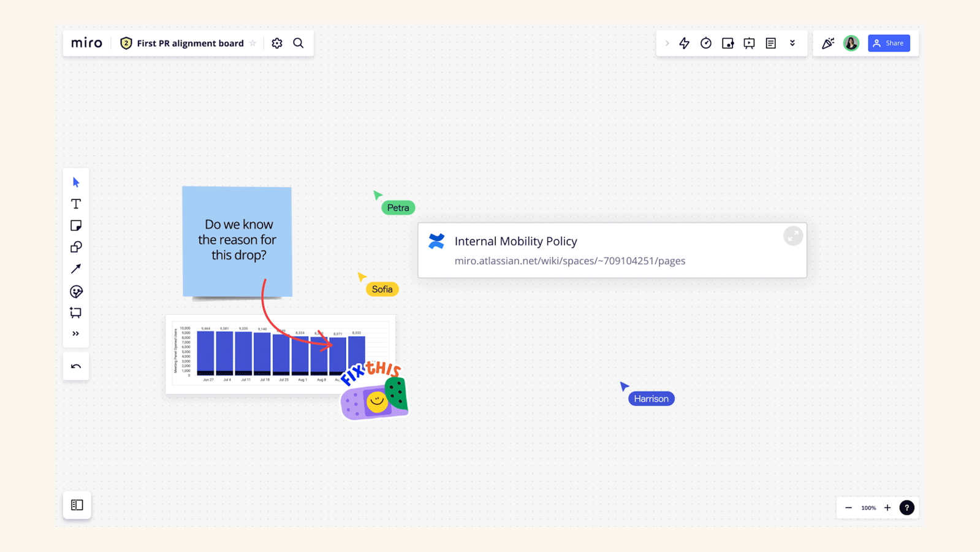
Task: Click the Share button
Action: [889, 43]
